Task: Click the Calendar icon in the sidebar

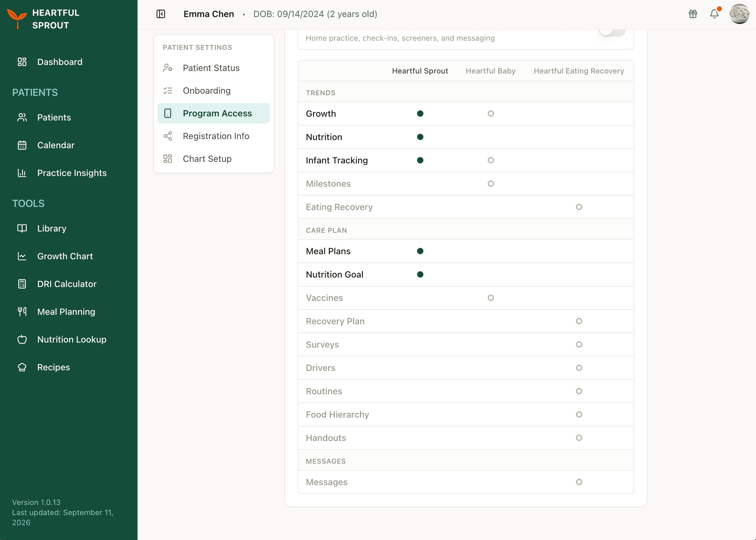Action: tap(22, 145)
